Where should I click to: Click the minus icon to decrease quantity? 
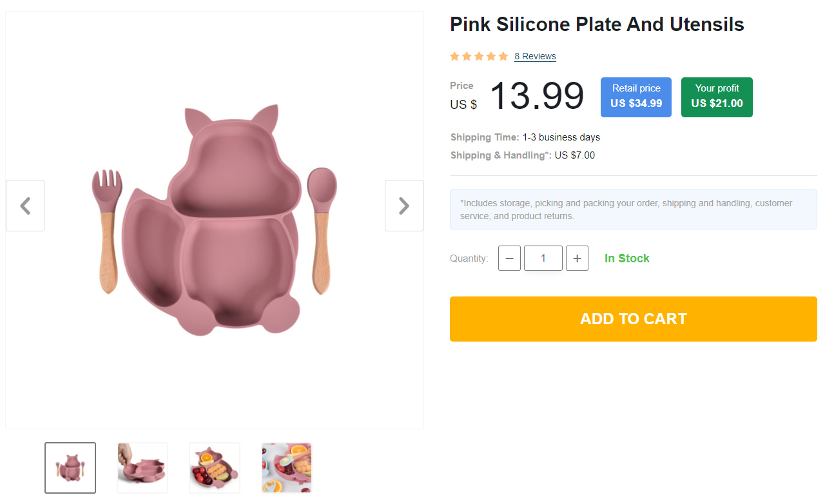[x=509, y=258]
